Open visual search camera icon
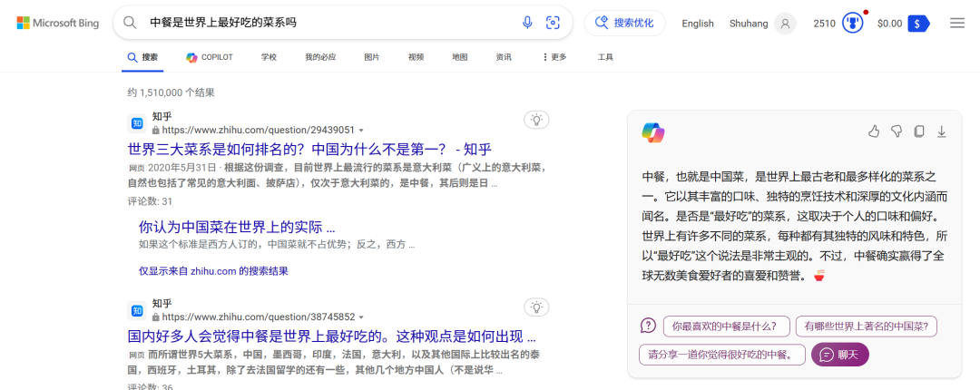 [x=553, y=23]
